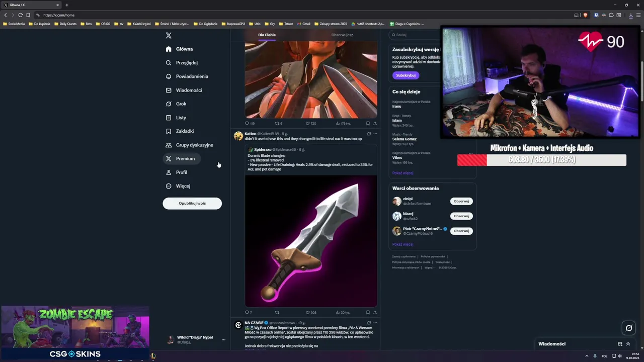
Task: Click Pokaż więcej under trends
Action: [403, 173]
